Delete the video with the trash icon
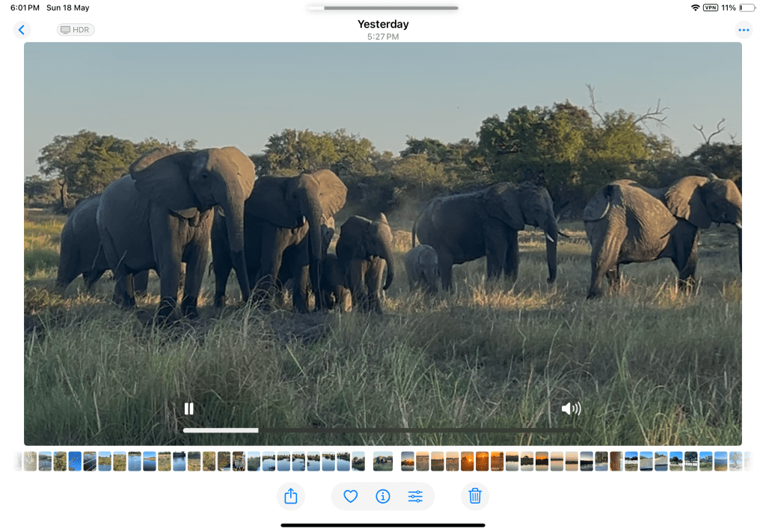 (x=474, y=496)
